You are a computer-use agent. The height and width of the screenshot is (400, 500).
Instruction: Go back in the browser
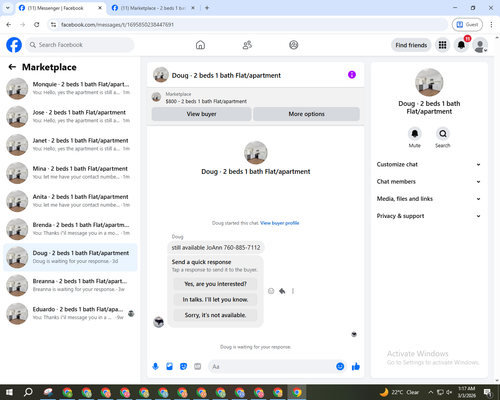coord(9,25)
